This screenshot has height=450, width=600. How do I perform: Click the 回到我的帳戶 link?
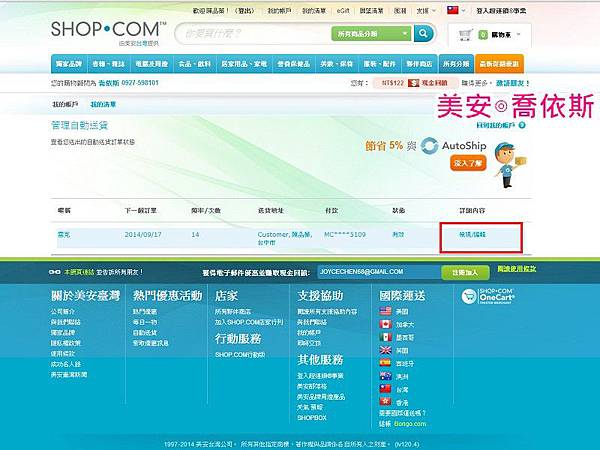(497, 125)
